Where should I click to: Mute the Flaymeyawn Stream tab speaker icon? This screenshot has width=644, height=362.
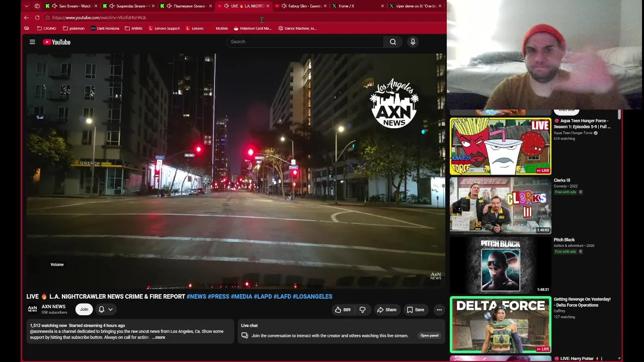[x=169, y=6]
